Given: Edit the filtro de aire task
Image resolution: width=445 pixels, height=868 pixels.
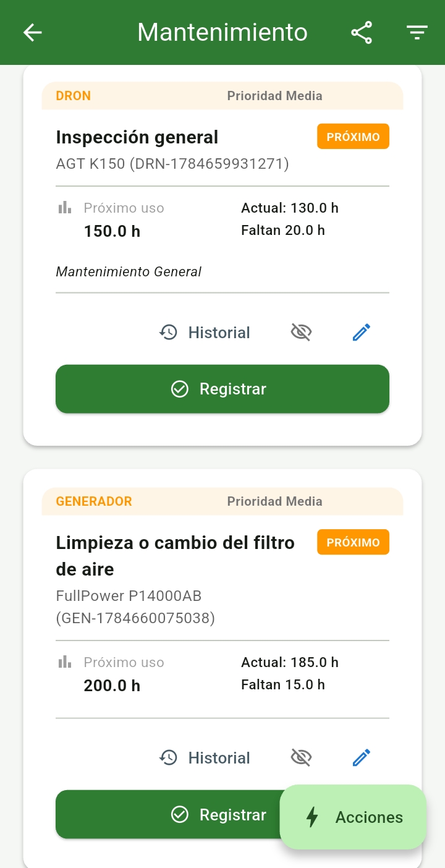Looking at the screenshot, I should (361, 758).
